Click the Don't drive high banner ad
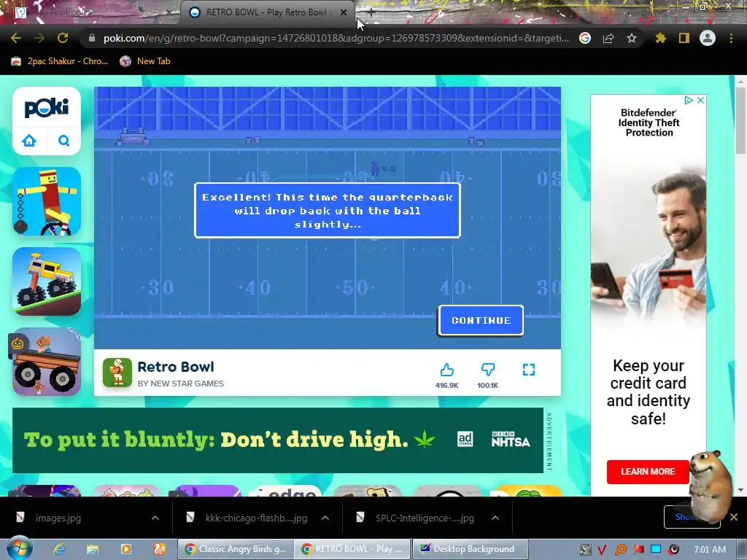Viewport: 747px width, 560px height. coord(278,440)
